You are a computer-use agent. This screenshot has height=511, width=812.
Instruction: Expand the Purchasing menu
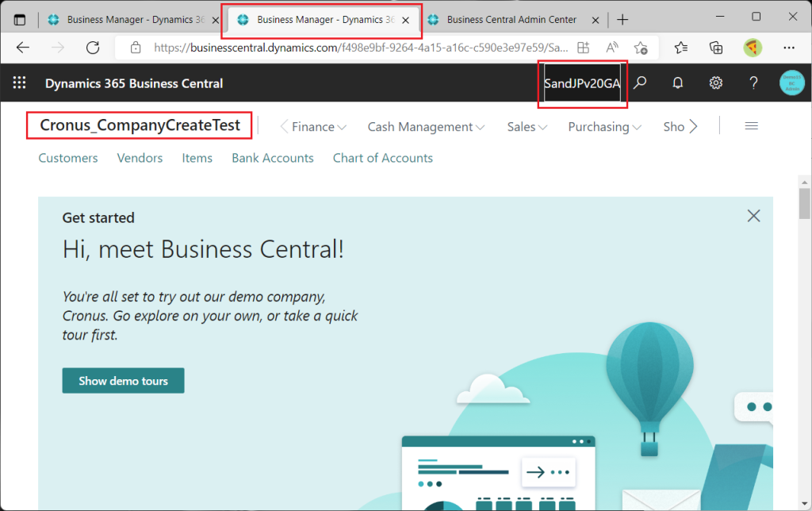coord(605,127)
